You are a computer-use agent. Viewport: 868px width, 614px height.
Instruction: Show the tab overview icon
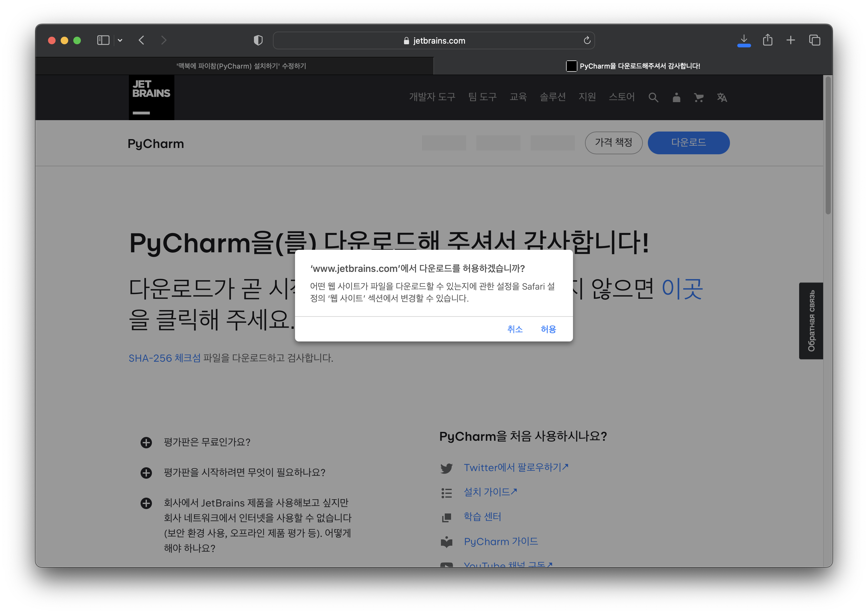814,40
